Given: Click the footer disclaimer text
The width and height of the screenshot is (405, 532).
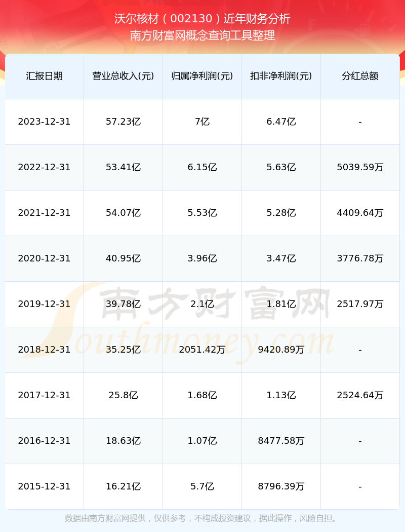Looking at the screenshot, I should (202, 518).
